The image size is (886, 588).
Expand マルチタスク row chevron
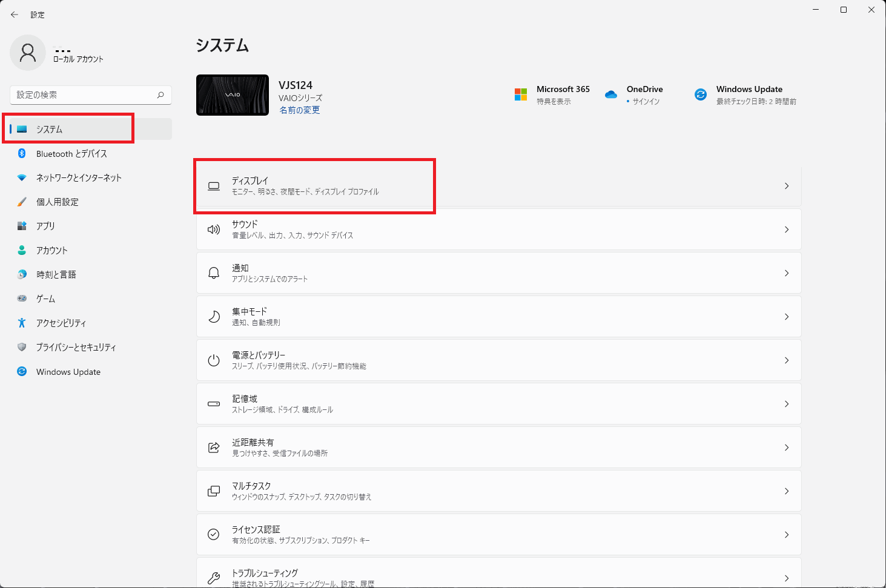[787, 491]
